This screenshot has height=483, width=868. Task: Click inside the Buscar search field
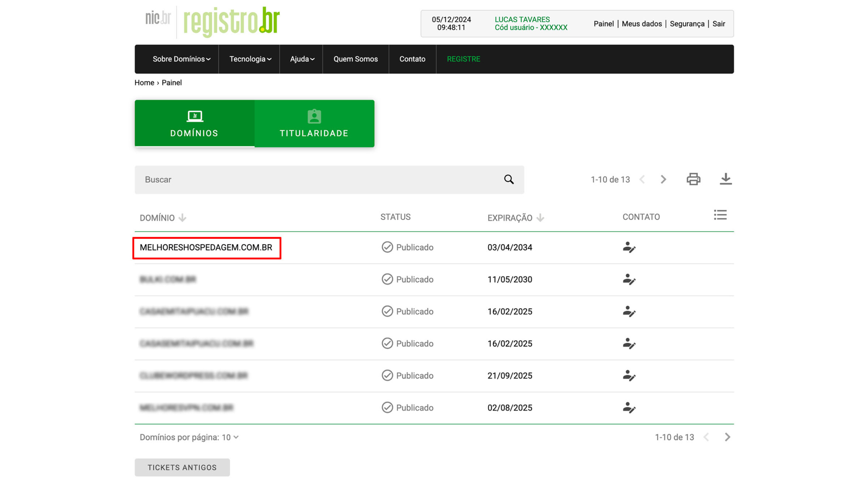click(297, 179)
